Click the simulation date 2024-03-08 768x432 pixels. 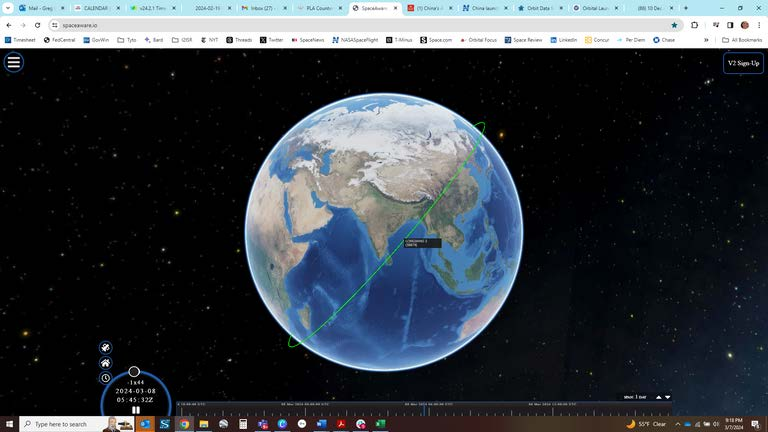pyautogui.click(x=136, y=391)
